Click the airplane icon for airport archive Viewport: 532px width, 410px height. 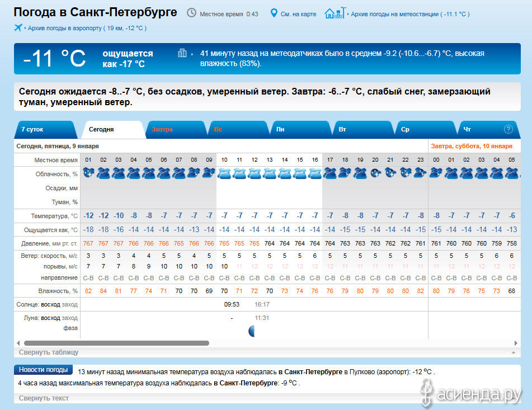(18, 28)
